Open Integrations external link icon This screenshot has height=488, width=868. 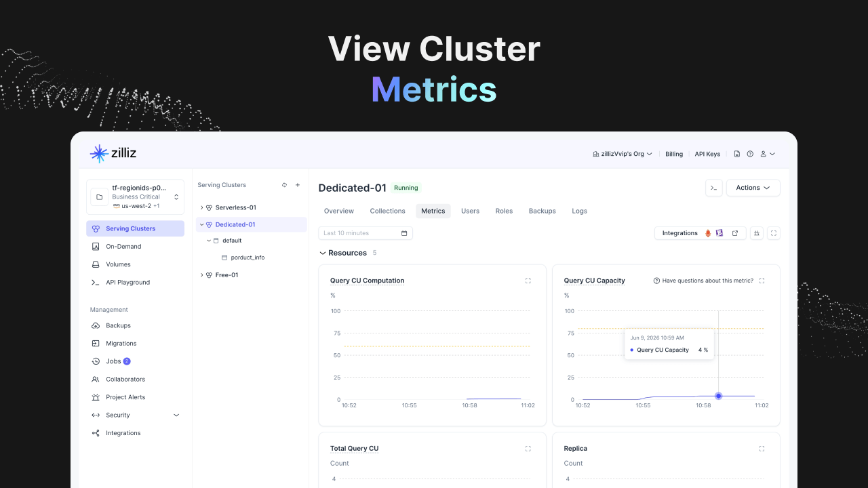click(x=735, y=233)
